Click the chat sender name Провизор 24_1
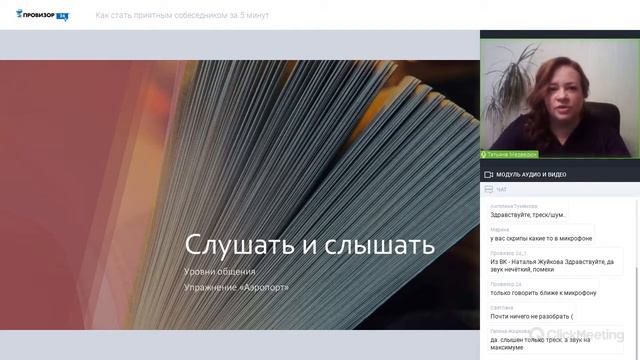Image resolution: width=640 pixels, height=360 pixels. [x=508, y=253]
